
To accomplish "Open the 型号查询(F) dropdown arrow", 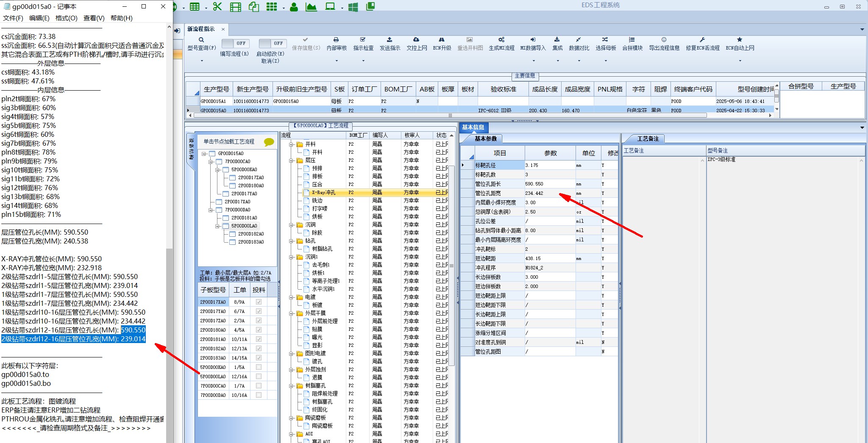I will click(202, 61).
